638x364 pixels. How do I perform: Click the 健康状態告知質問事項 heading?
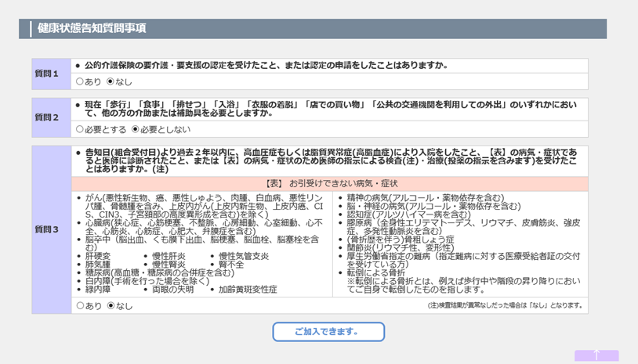pyautogui.click(x=90, y=29)
